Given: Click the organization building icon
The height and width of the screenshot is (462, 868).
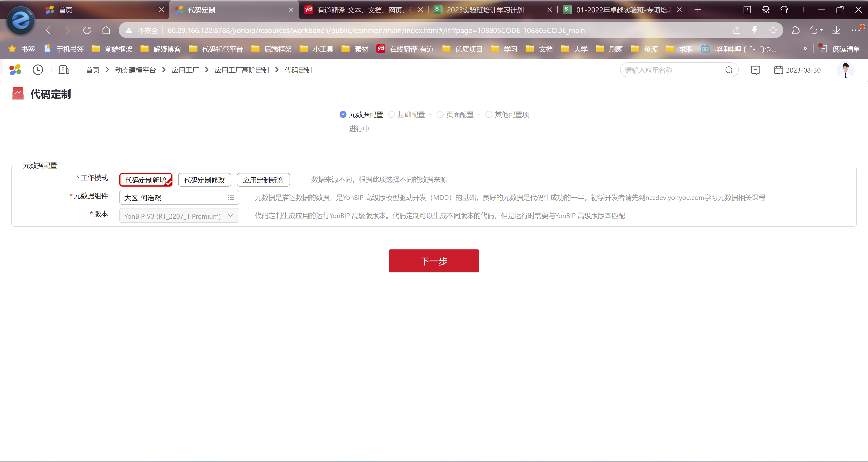Looking at the screenshot, I should click(64, 70).
